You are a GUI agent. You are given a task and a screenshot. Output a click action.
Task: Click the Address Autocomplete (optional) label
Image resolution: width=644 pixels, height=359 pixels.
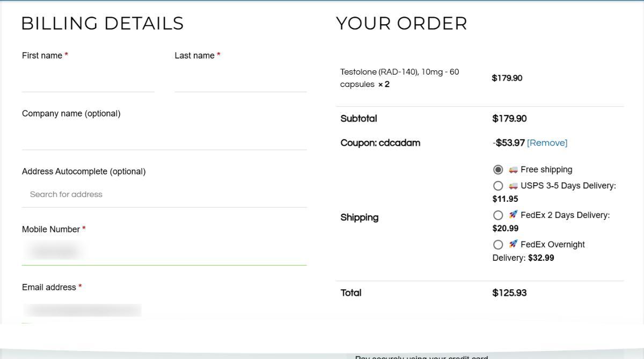coord(84,172)
